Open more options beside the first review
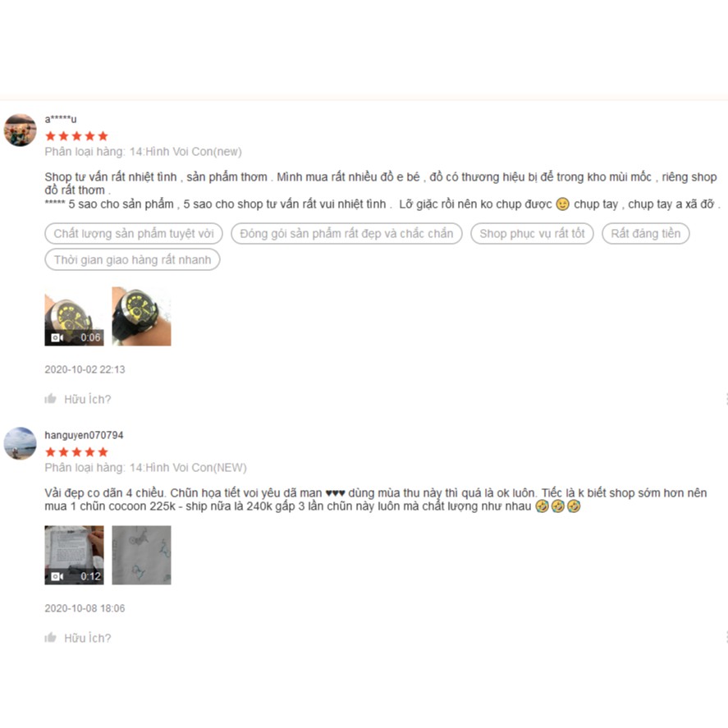 (726, 399)
